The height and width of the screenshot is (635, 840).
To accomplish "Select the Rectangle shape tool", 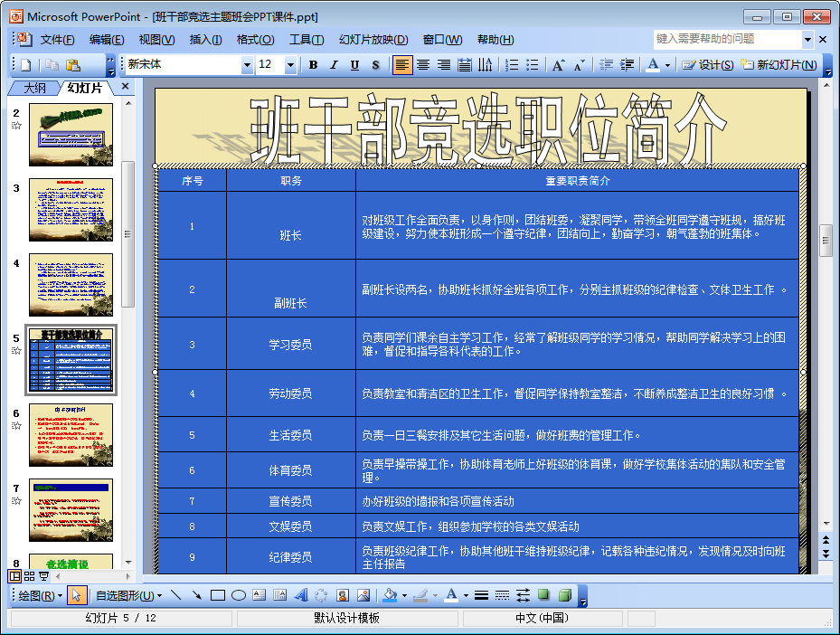I will pyautogui.click(x=218, y=595).
